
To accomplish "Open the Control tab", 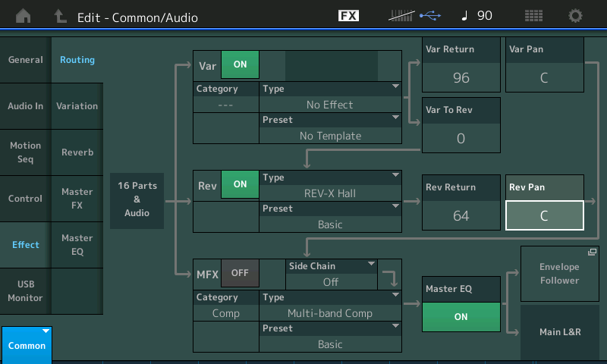I will coord(26,199).
